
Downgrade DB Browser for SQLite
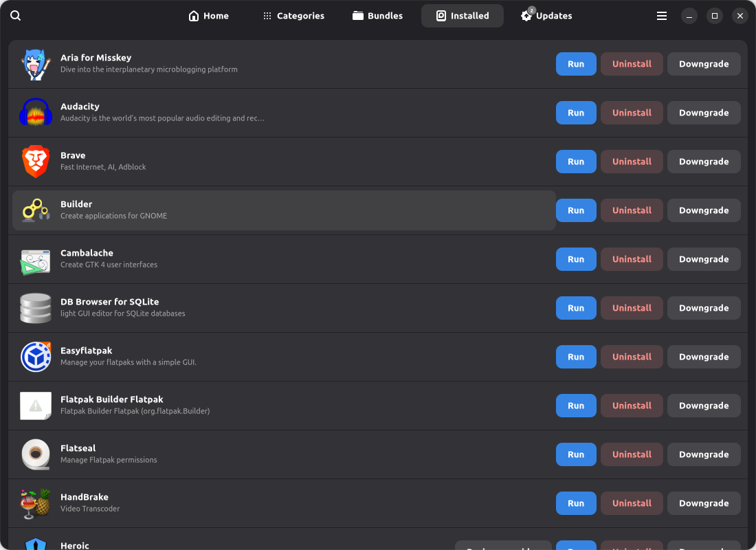coord(704,308)
